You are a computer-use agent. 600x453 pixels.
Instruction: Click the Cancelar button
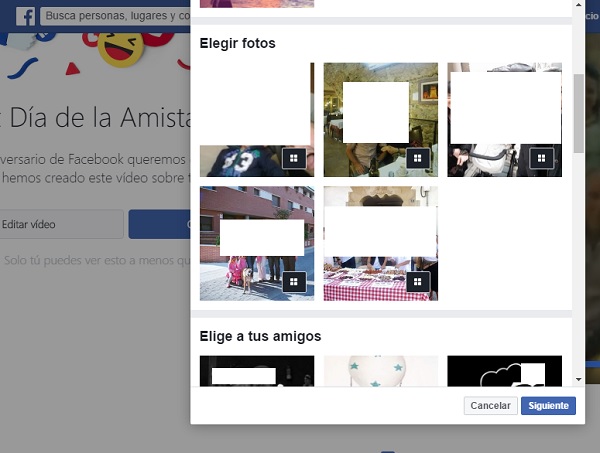pyautogui.click(x=491, y=406)
